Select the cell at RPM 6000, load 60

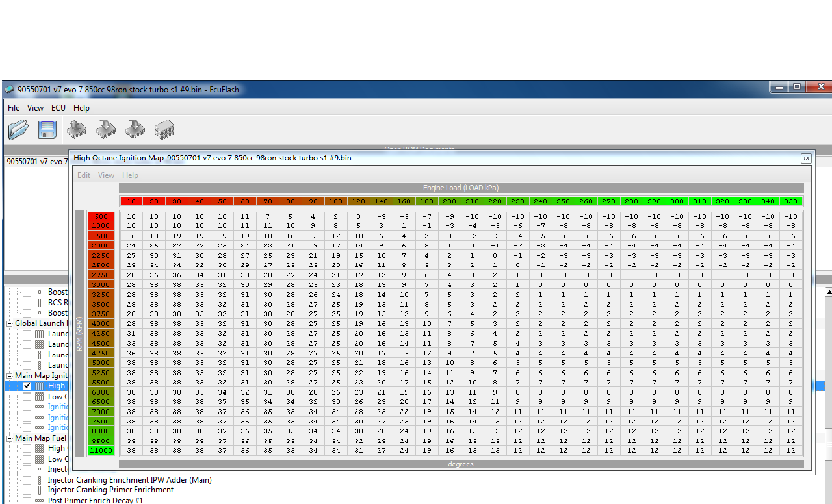click(245, 392)
